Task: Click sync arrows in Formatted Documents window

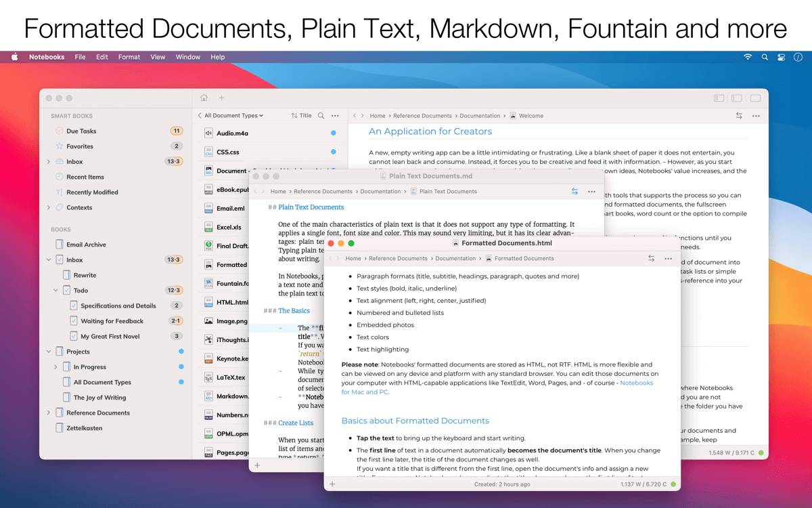Action: click(651, 258)
